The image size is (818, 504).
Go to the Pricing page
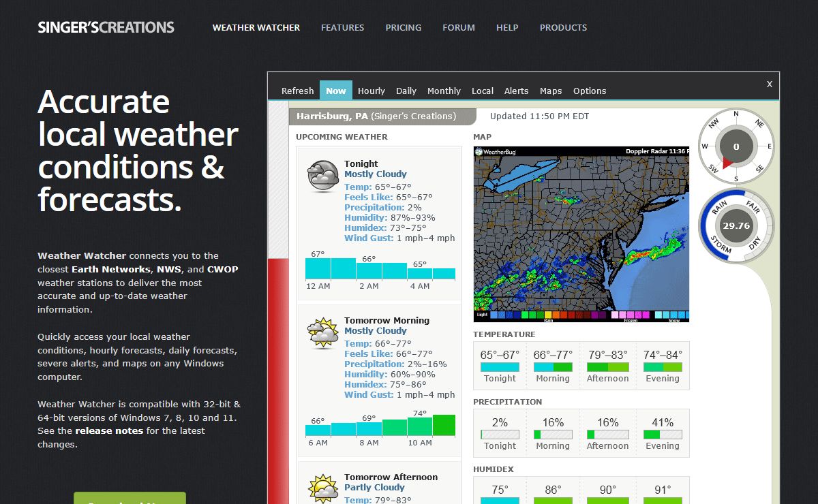coord(404,28)
